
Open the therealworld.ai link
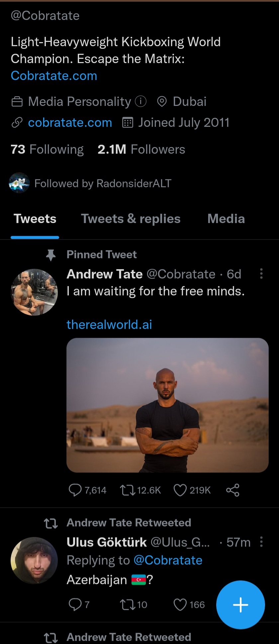pos(109,324)
